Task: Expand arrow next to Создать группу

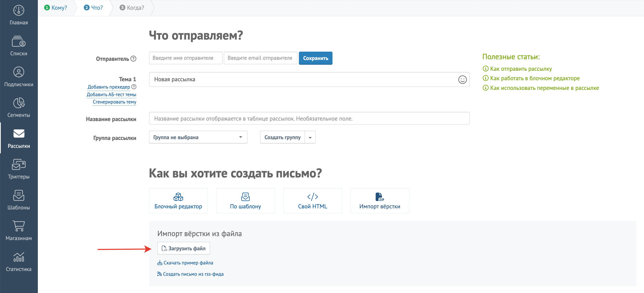Action: coord(310,137)
